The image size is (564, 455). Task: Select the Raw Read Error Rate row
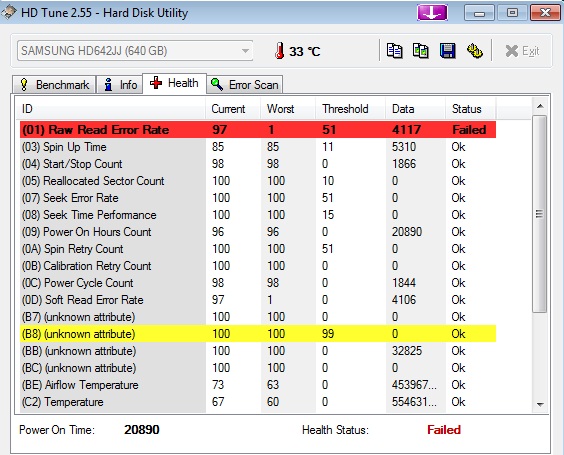[258, 129]
